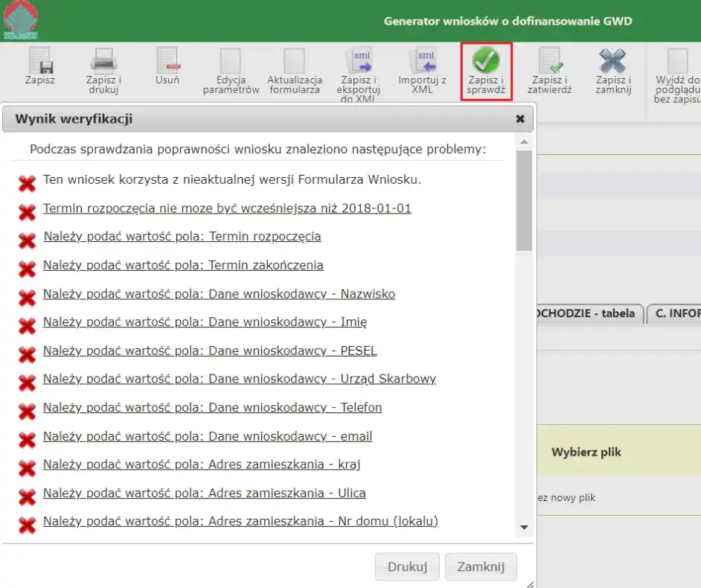
Task: Open Edycja parametrów from toolbar
Action: 231,61
